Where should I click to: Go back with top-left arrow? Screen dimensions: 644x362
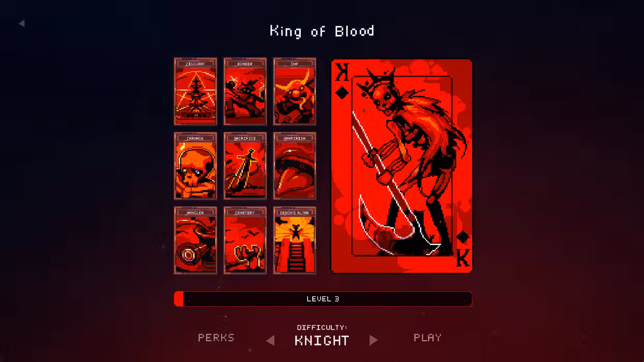tap(21, 23)
